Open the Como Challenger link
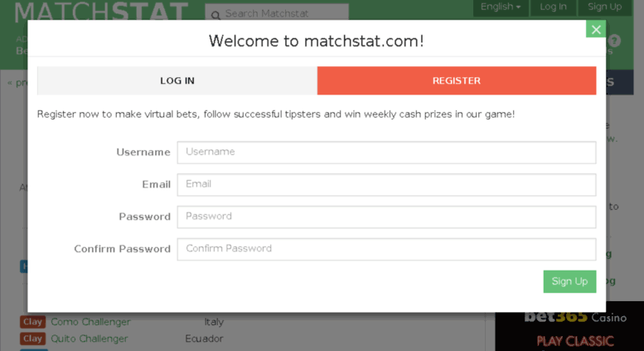This screenshot has height=351, width=644. click(x=90, y=322)
